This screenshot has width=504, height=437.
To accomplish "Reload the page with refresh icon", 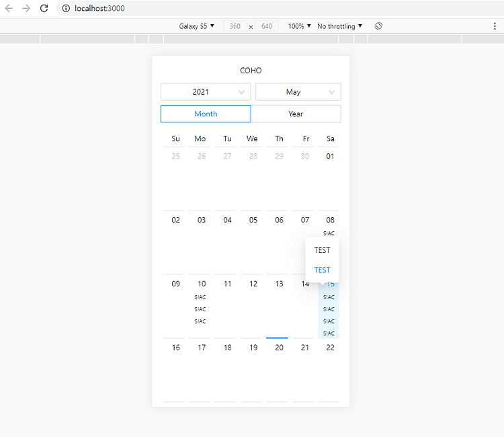I will tap(44, 8).
